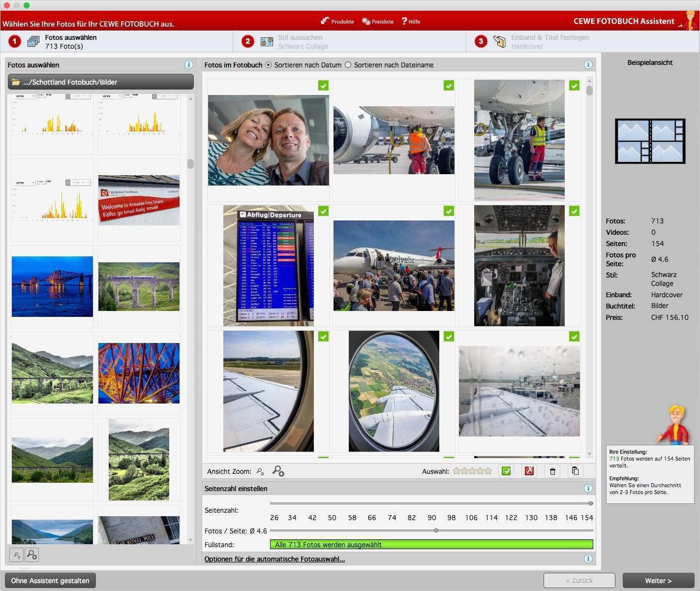Go to step 2 Stil aussuchen
The width and height of the screenshot is (700, 591).
pyautogui.click(x=300, y=42)
